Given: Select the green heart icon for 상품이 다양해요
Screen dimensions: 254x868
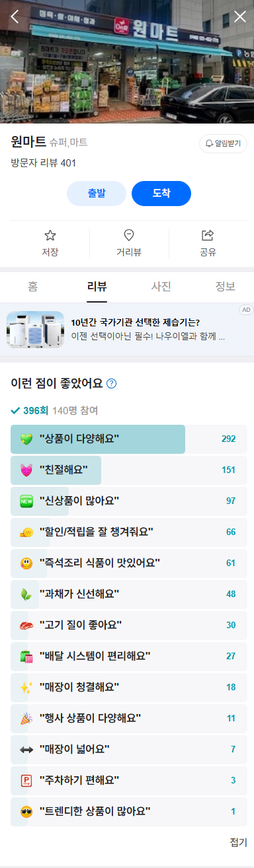Looking at the screenshot, I should coord(26,439).
